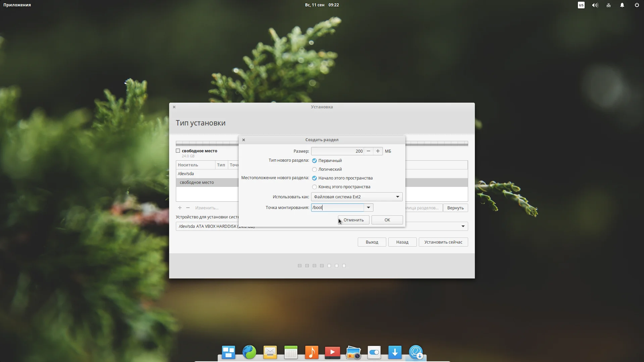Screen dimensions: 644x362
Task: Open System Settings toggle icon in dock
Action: (x=374, y=352)
